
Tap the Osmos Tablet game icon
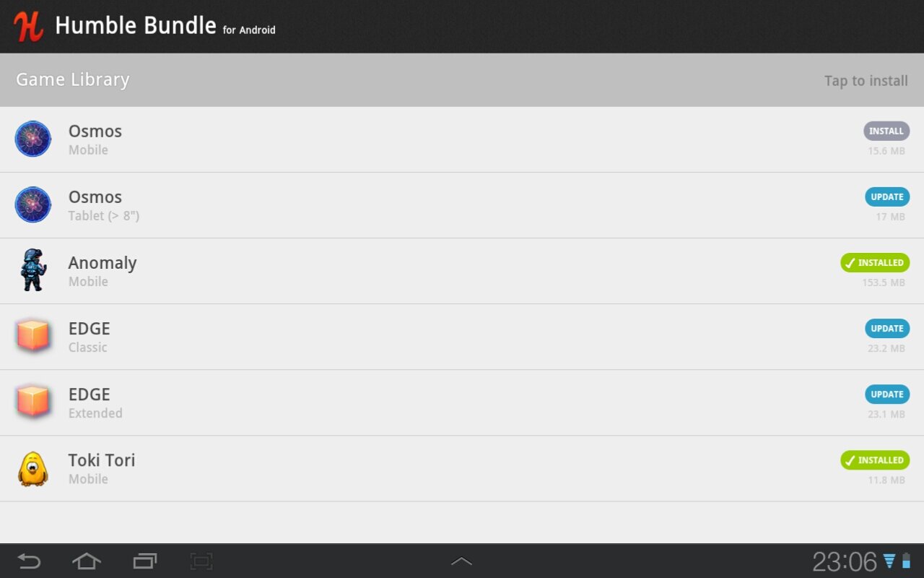point(33,205)
